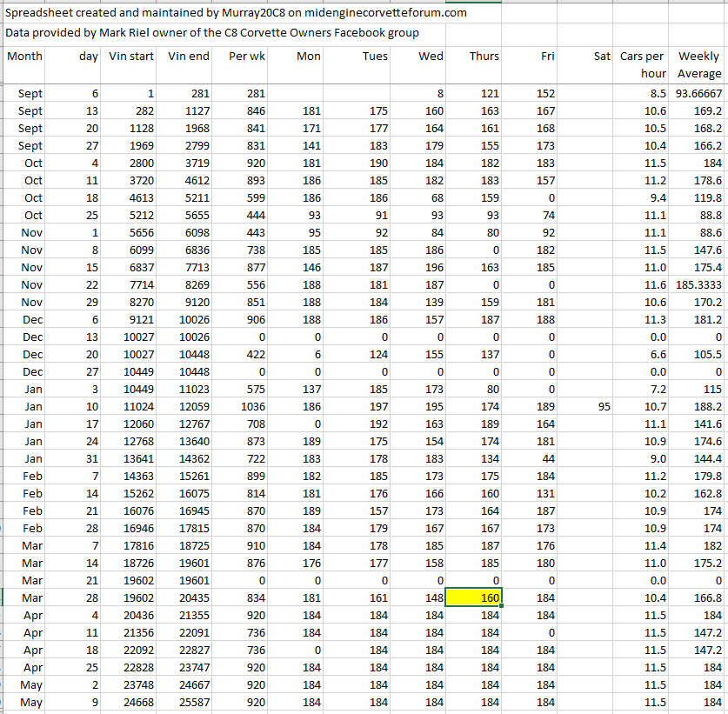Select the 'Vin start' header cell
The image size is (728, 714).
click(x=131, y=57)
